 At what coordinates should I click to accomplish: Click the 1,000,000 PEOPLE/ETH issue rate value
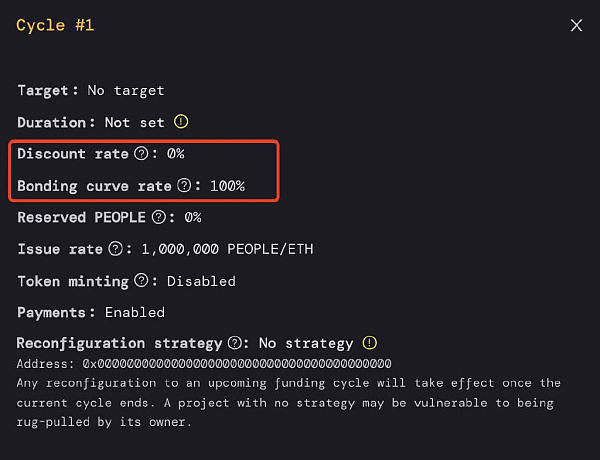[x=227, y=249]
